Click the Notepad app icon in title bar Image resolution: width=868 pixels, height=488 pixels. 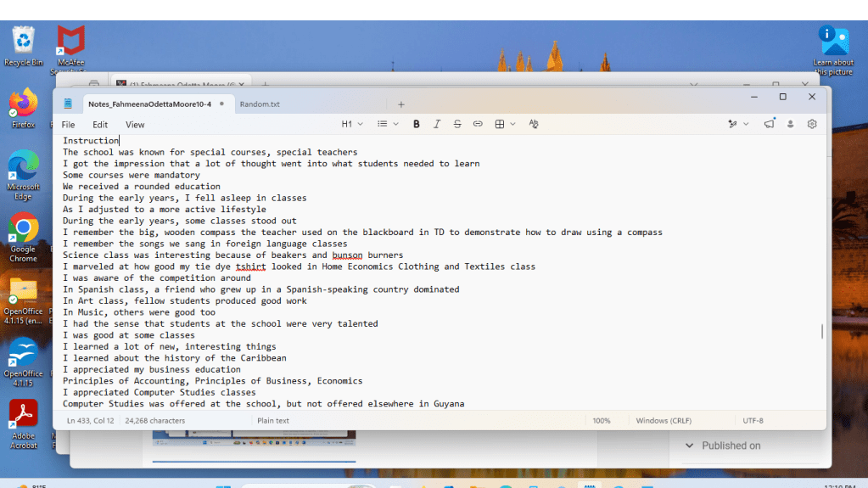click(x=68, y=104)
